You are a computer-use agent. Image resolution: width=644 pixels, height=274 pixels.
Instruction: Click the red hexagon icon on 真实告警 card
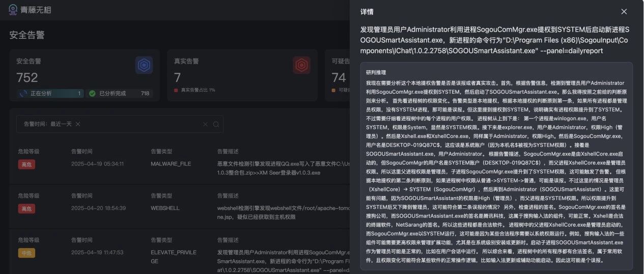click(301, 65)
